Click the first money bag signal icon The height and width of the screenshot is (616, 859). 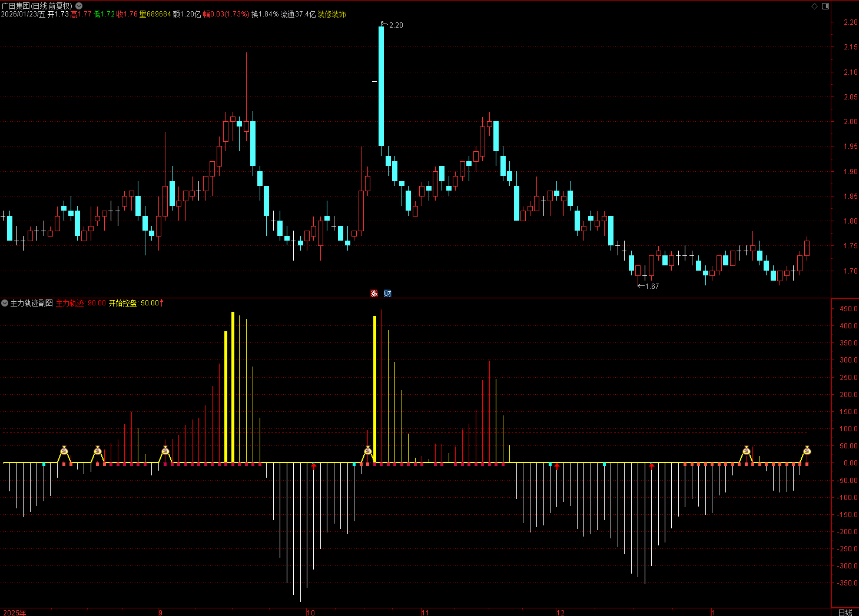[64, 451]
